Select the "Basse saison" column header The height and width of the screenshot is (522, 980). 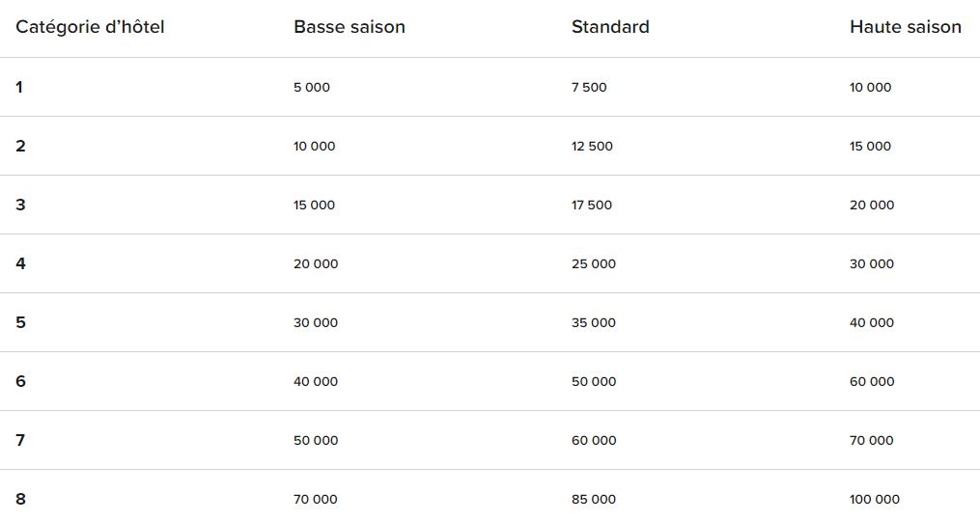(x=349, y=27)
